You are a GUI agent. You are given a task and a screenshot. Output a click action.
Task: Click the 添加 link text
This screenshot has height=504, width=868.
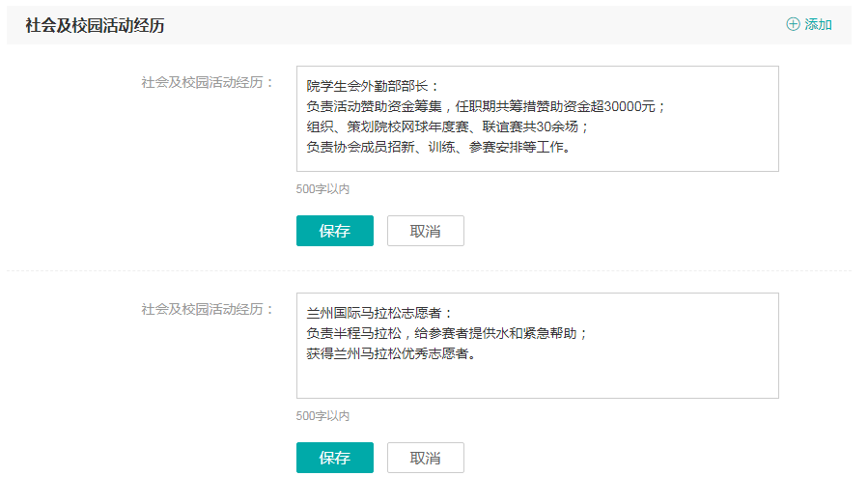tap(818, 25)
